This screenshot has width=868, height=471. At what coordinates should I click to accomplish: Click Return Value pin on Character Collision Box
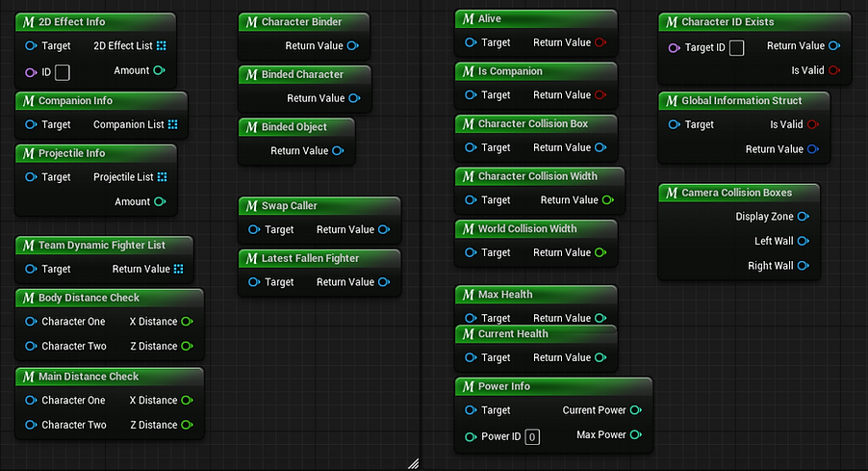point(600,147)
